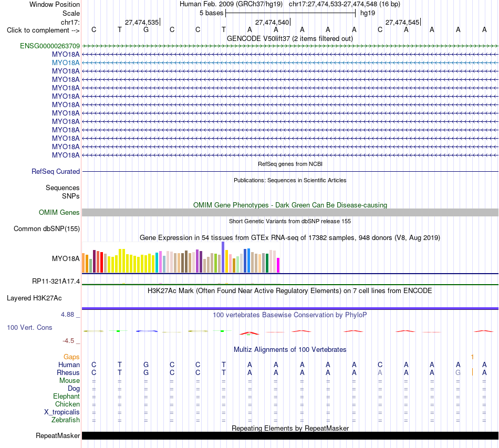Click the RepeatMasker track label
Screen dimensions: 499x448
pos(58,435)
